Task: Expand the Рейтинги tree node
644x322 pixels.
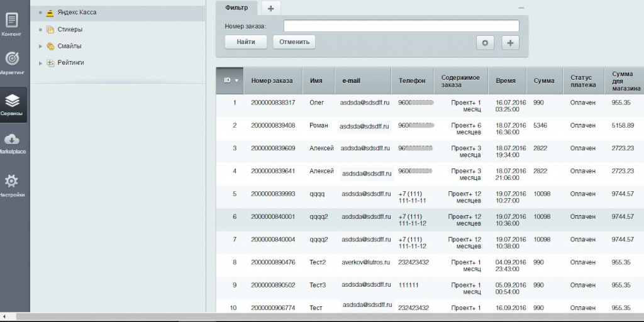Action: (40, 63)
